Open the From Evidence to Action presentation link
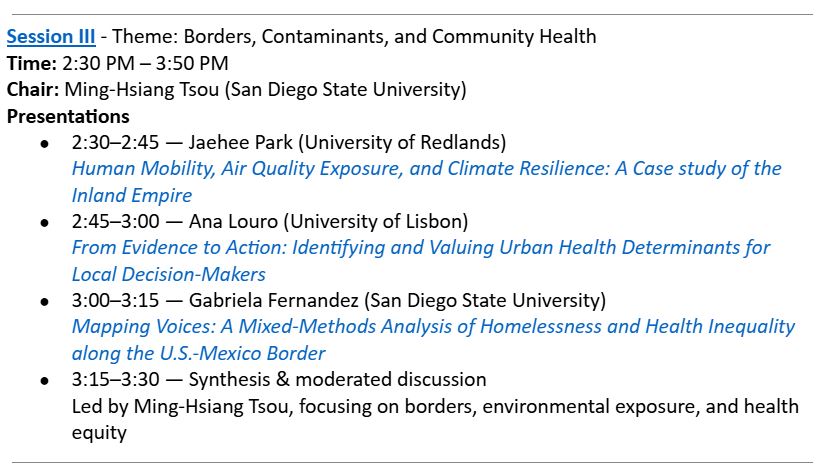Viewport: 837px width, 473px height. [x=420, y=247]
